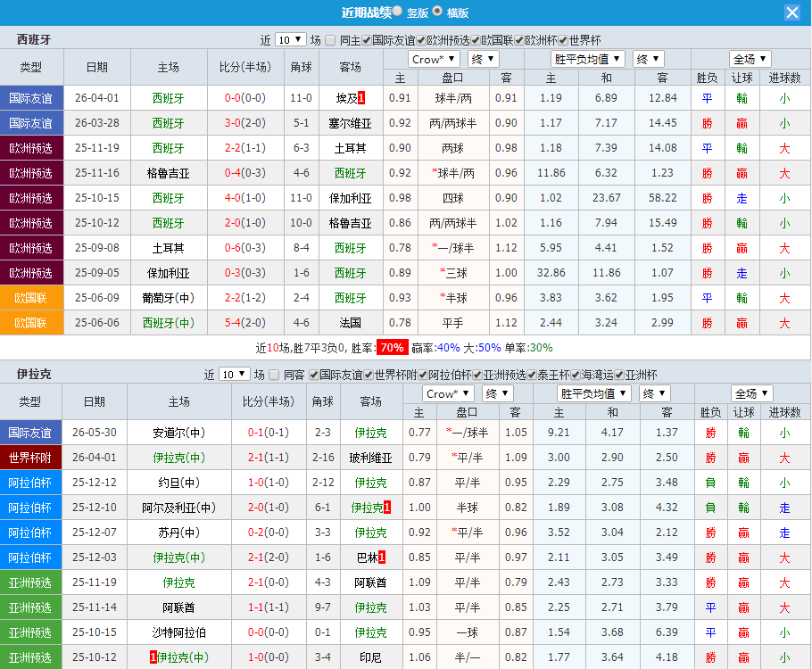This screenshot has width=812, height=669.
Task: Open score 1-1(1-1) of 阿联酋 vs 伊拉克
Action: [269, 607]
